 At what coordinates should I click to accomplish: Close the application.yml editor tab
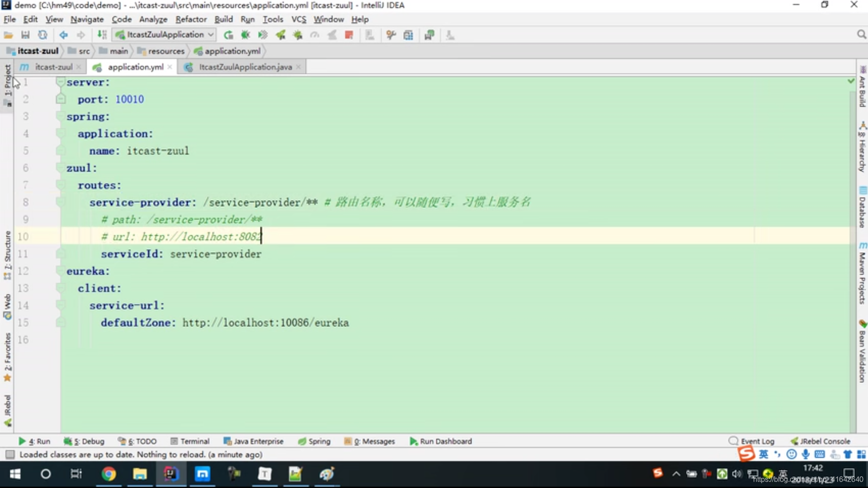tap(170, 67)
